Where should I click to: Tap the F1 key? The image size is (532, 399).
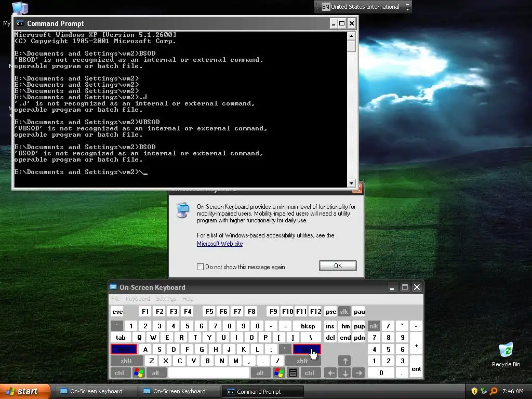click(145, 312)
